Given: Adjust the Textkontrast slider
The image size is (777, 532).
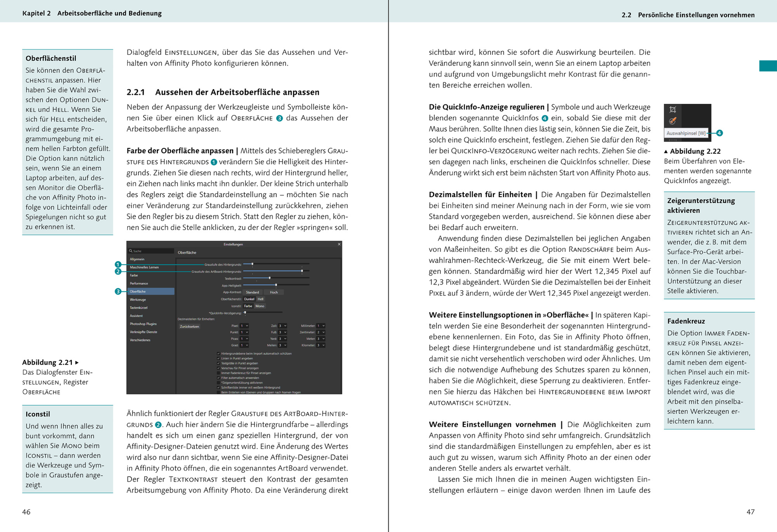Looking at the screenshot, I should tap(276, 278).
